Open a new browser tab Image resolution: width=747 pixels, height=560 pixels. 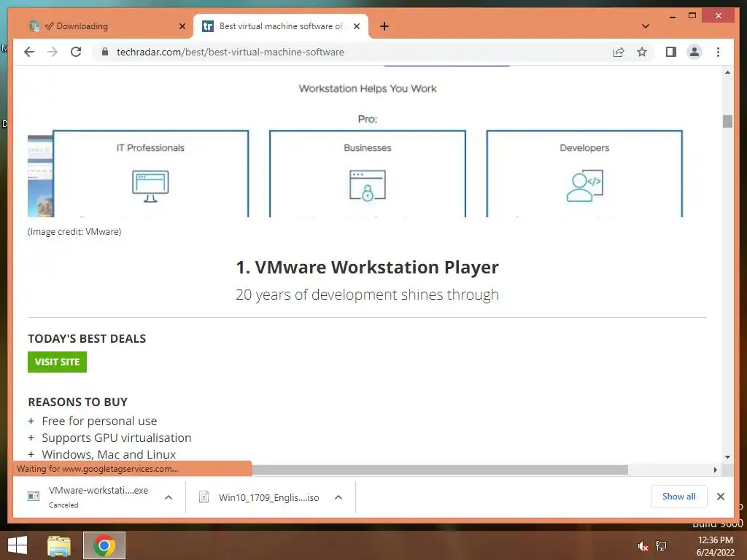tap(384, 26)
